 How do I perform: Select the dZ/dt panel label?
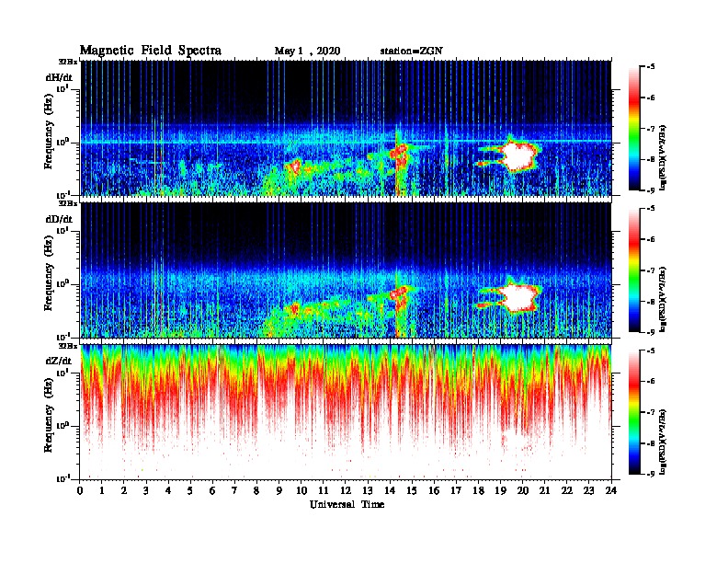(x=59, y=361)
